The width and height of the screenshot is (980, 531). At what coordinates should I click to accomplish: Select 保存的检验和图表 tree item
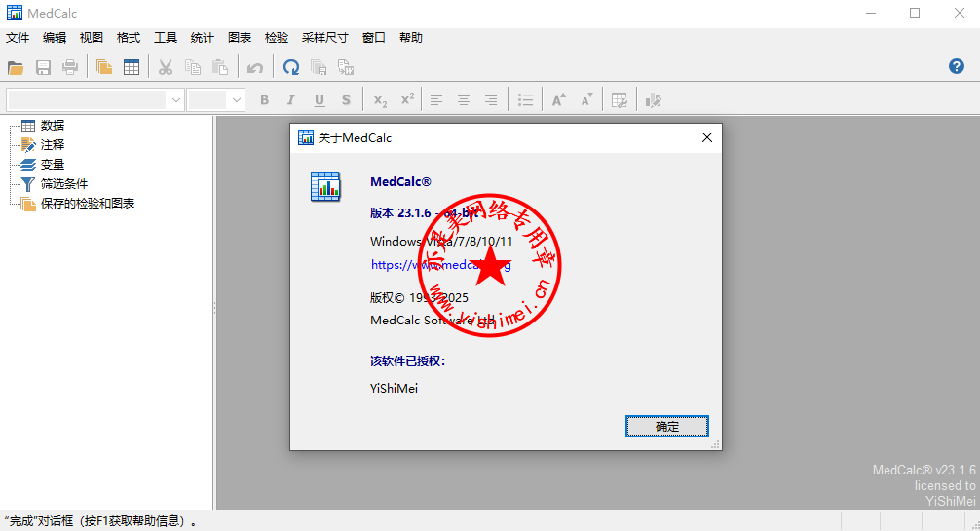(88, 203)
